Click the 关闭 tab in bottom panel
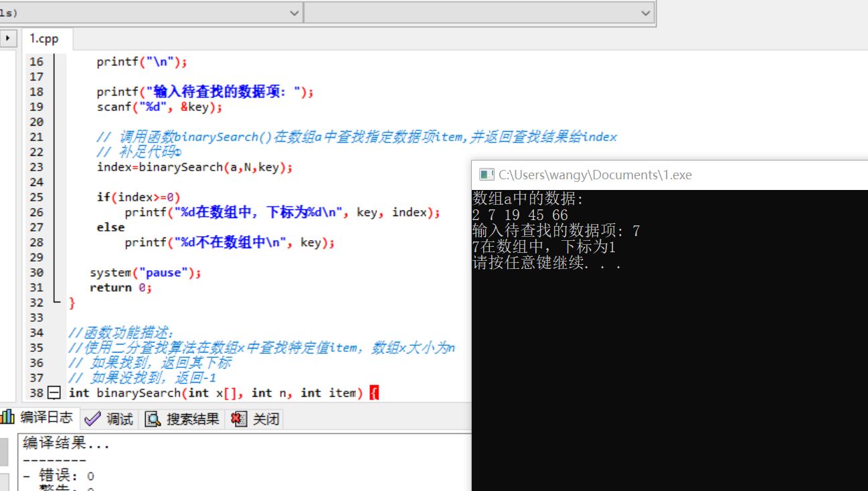868x491 pixels. [x=256, y=419]
